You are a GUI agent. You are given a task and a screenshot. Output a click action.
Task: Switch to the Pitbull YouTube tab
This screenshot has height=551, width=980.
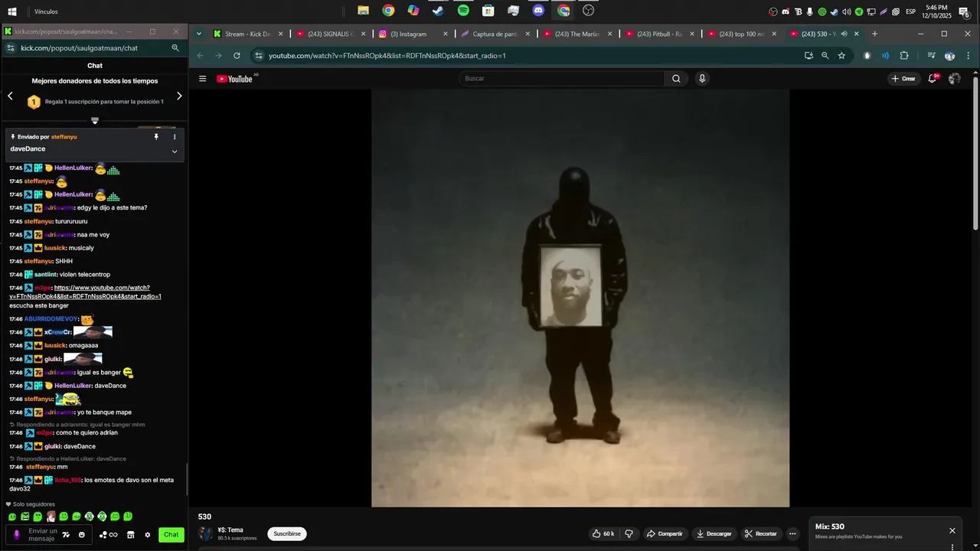658,34
